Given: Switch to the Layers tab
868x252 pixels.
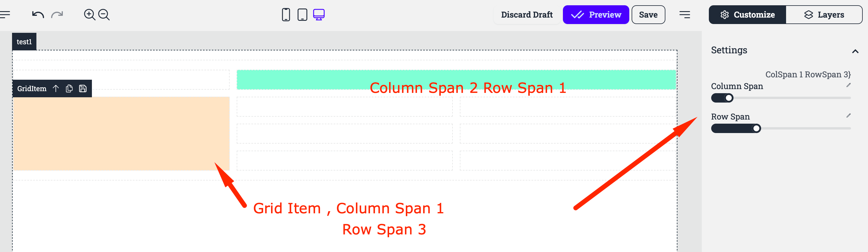Looking at the screenshot, I should click(x=824, y=15).
